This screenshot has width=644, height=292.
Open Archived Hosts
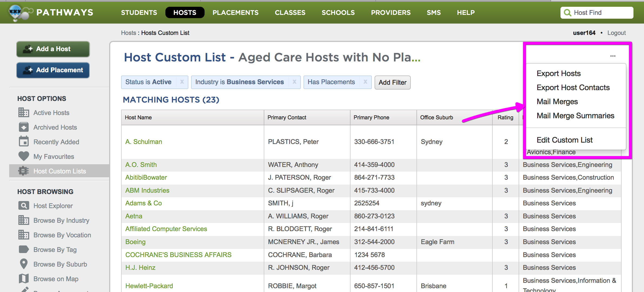(x=55, y=127)
